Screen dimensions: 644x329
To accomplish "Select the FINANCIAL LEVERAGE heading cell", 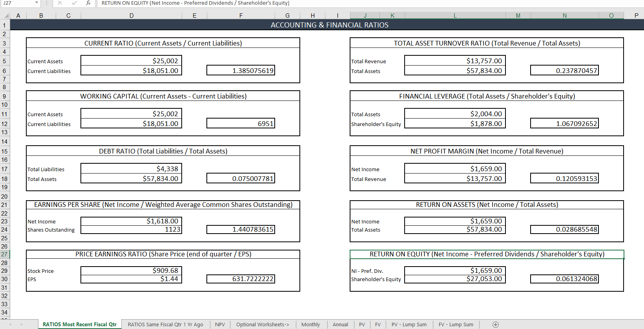I will pyautogui.click(x=487, y=96).
